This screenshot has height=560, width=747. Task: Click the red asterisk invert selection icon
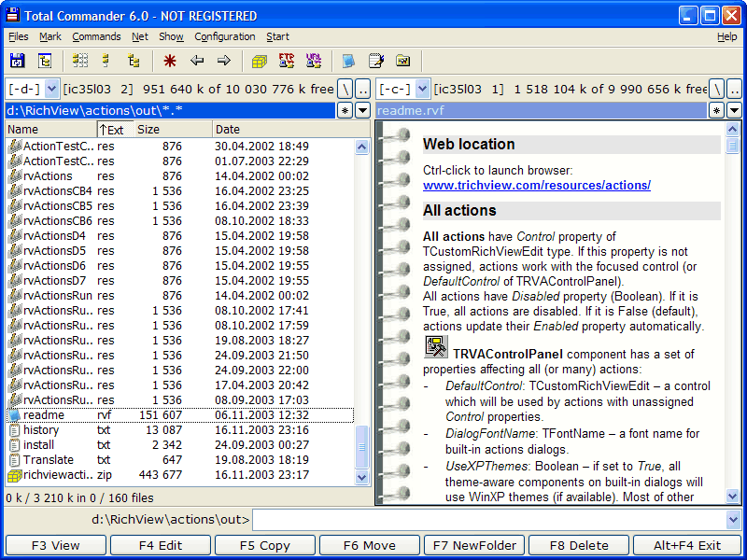click(169, 62)
